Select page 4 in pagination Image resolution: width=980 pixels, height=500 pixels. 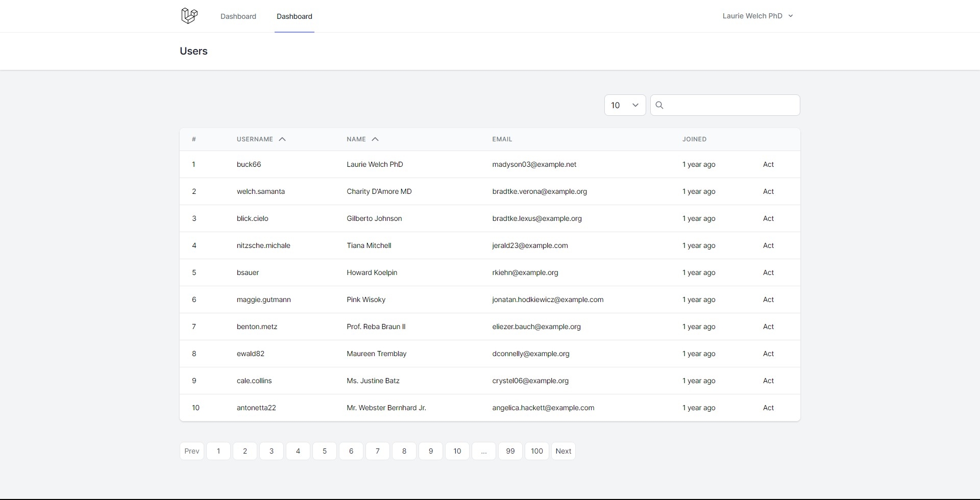click(x=298, y=451)
